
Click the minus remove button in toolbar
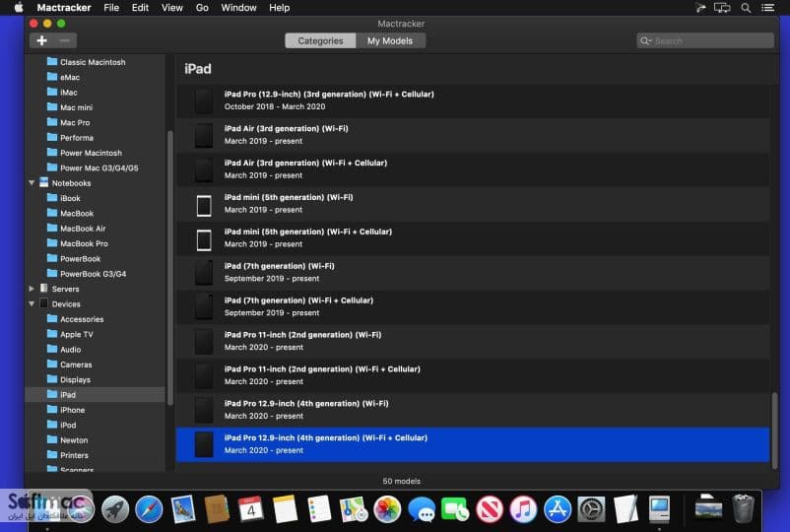tap(65, 40)
